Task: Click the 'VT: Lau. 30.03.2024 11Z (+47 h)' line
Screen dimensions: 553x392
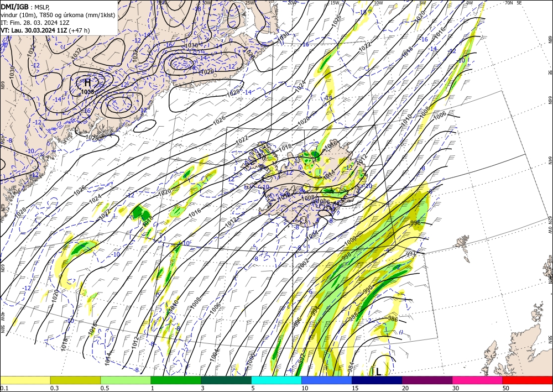Action: coord(45,30)
